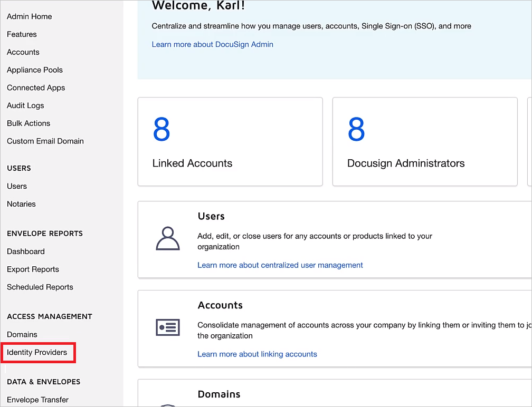
Task: Click the Domains card heading
Action: [219, 394]
